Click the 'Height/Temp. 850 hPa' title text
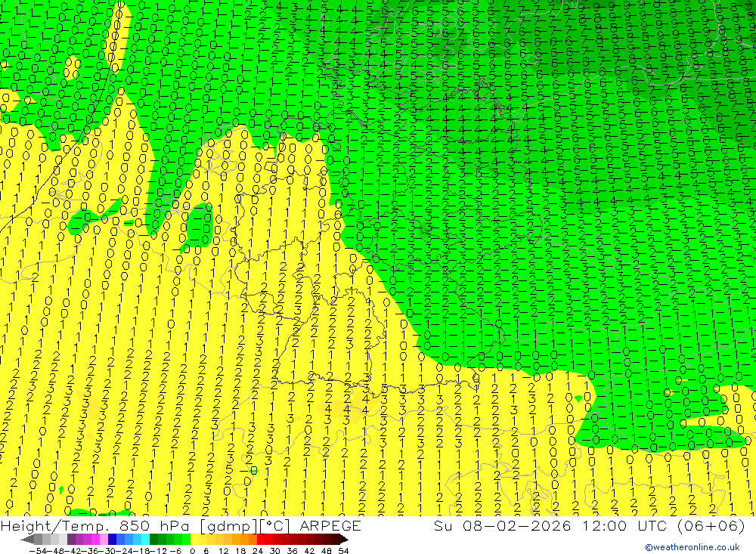This screenshot has width=756, height=554. click(97, 525)
